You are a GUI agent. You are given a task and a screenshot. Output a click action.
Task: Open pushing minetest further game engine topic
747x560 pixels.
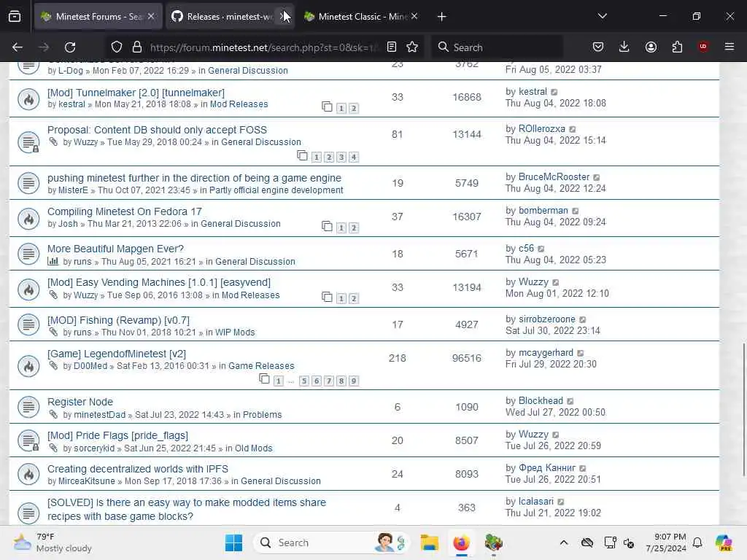(x=194, y=178)
